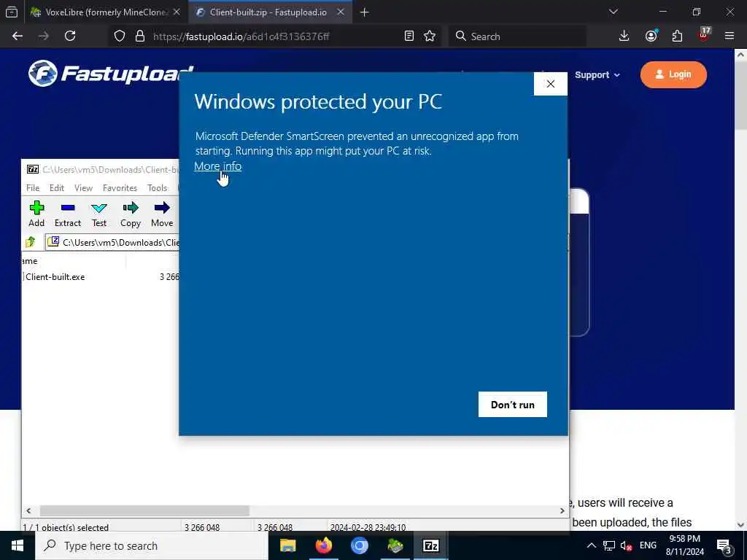Click the Firefox taskbar icon

324,545
